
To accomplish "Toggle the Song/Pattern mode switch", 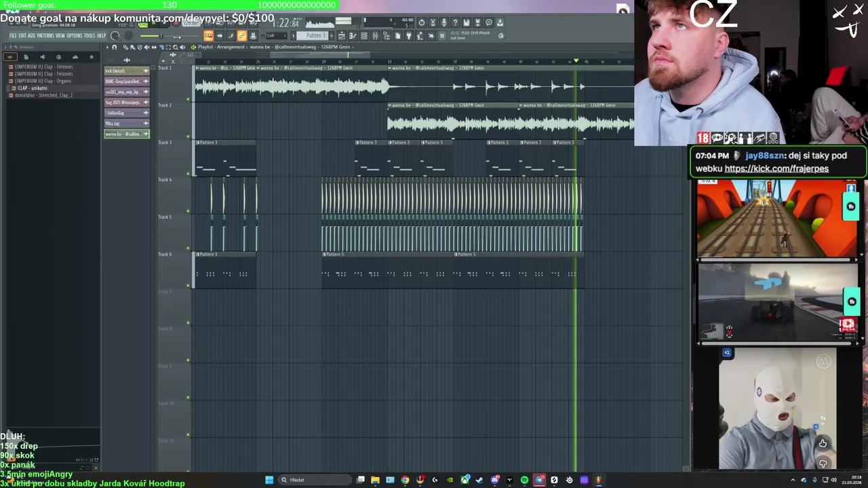I will 143,25.
